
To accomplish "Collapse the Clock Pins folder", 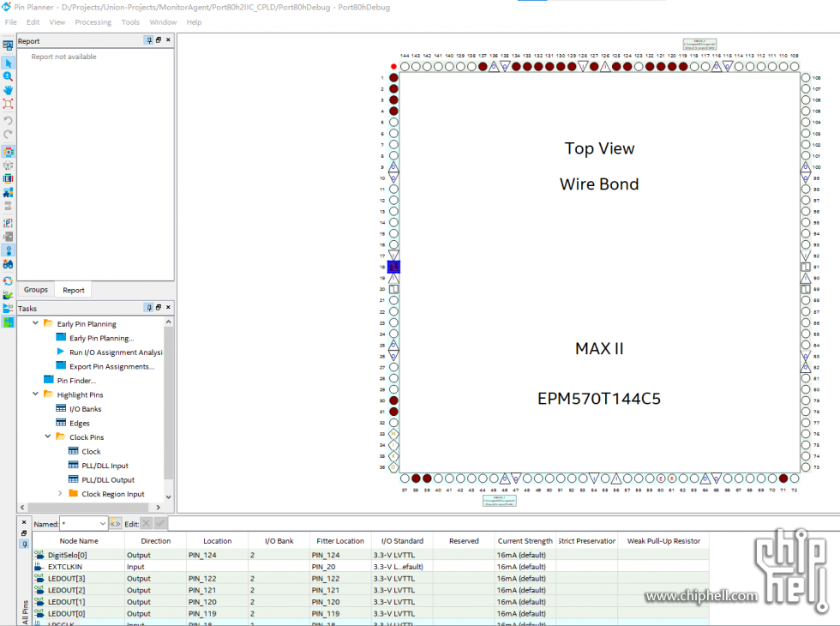I will point(48,436).
